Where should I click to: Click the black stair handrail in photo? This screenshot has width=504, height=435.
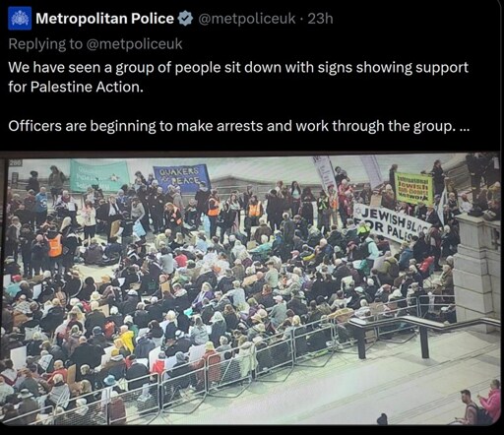[x=423, y=332]
